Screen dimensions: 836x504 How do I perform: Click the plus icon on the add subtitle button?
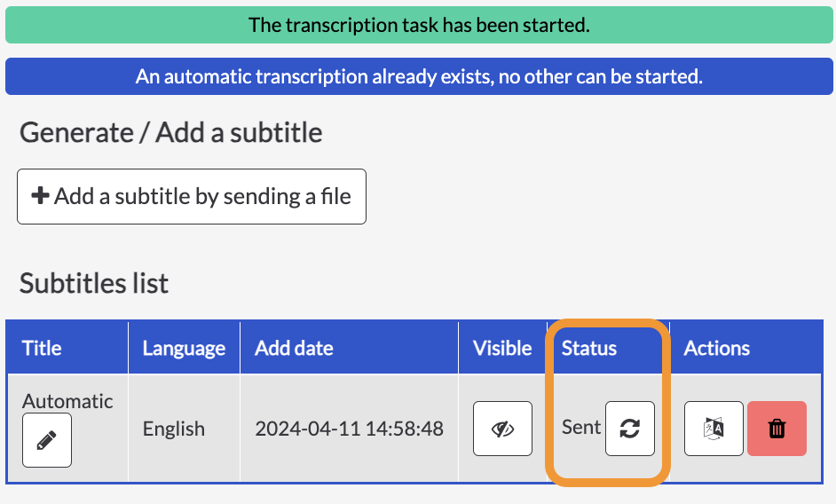(41, 196)
